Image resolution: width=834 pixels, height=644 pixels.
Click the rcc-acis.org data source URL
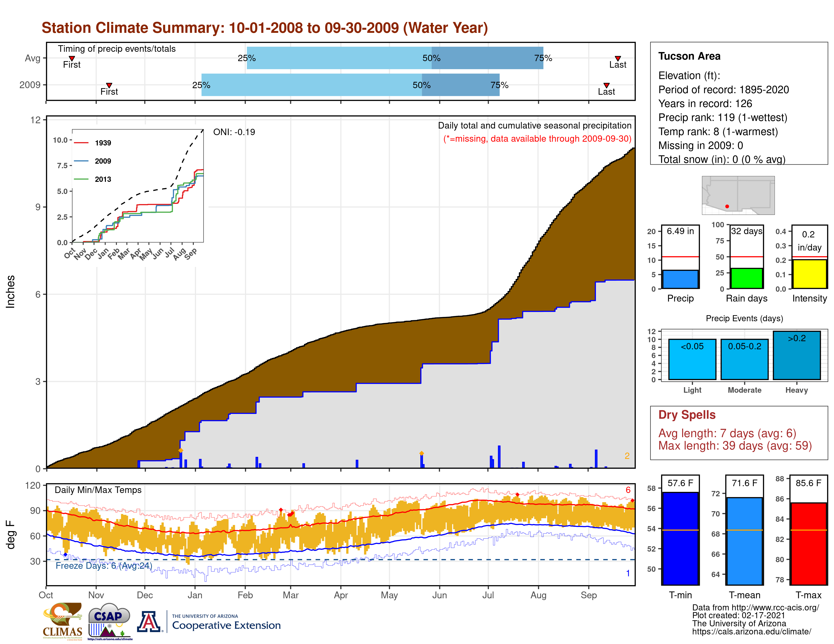coord(775,607)
